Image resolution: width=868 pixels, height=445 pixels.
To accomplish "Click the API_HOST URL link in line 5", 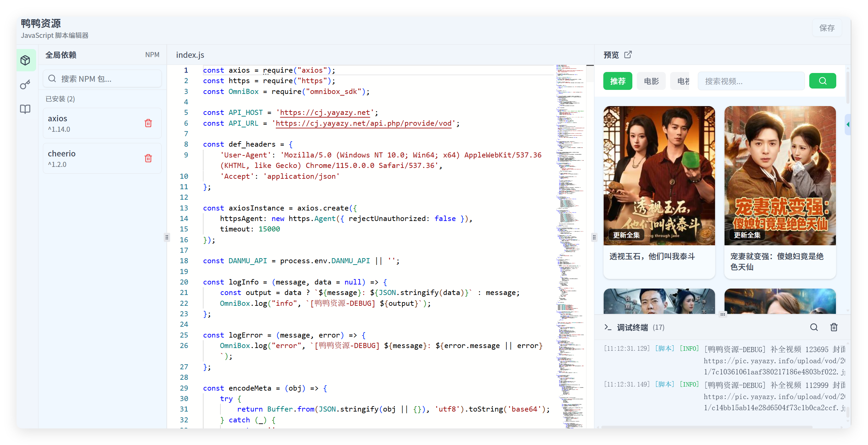I will tap(325, 113).
